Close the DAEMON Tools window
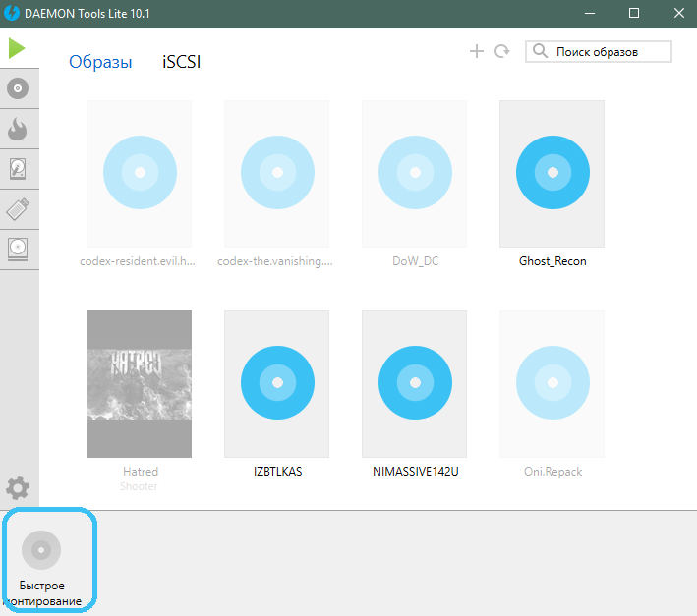The width and height of the screenshot is (697, 616). (x=678, y=14)
